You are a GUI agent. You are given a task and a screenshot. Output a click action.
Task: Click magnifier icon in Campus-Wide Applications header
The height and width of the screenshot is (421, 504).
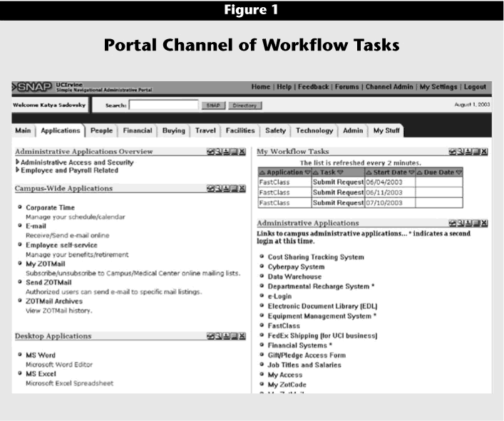(219, 189)
